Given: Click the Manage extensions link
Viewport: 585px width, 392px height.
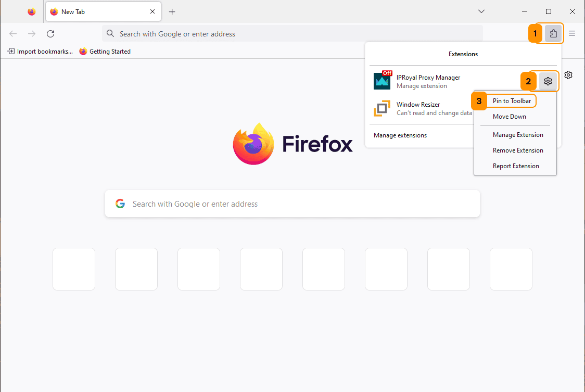Looking at the screenshot, I should tap(400, 135).
